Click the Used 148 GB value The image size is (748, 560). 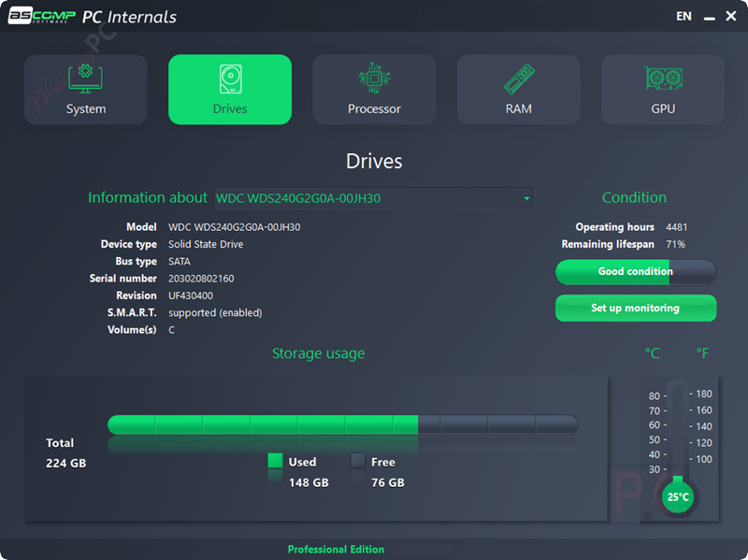309,482
